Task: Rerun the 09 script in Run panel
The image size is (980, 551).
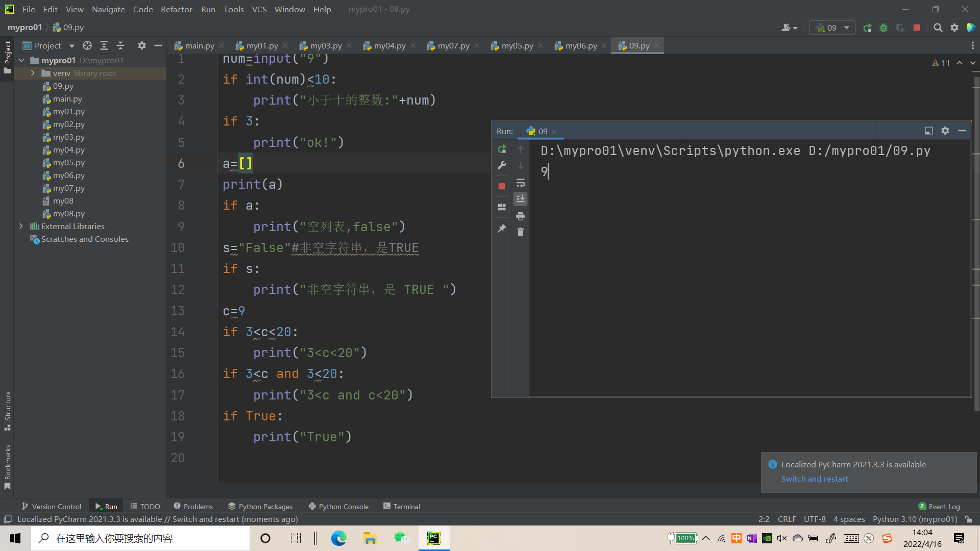Action: point(502,149)
